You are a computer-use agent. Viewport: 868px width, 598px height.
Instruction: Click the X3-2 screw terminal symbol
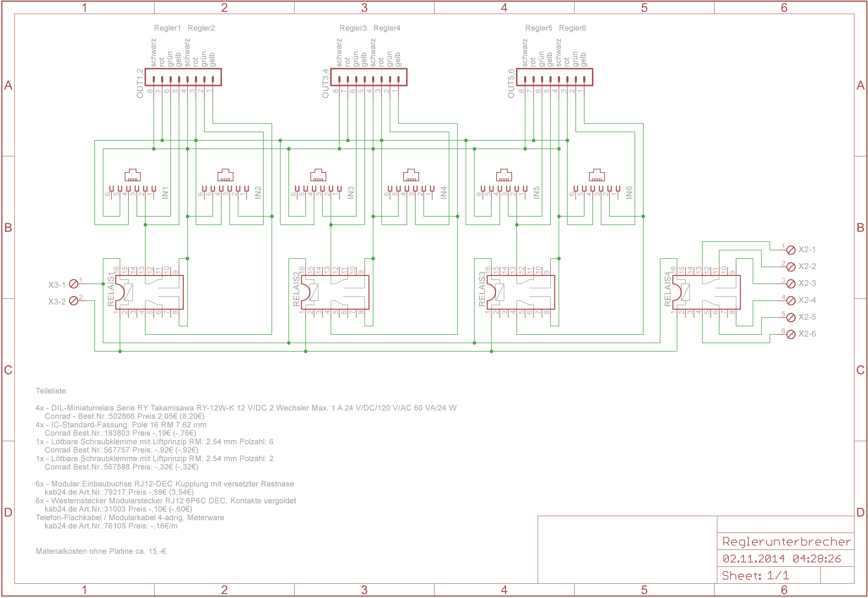pos(74,301)
